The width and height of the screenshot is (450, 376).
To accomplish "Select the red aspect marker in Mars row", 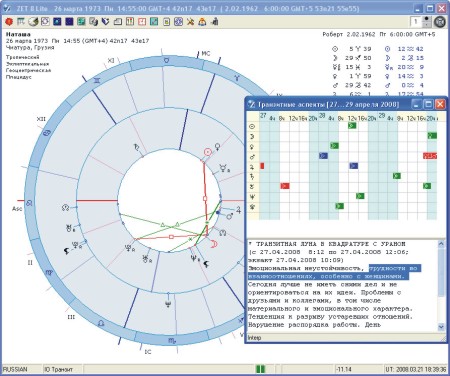I will click(x=430, y=156).
